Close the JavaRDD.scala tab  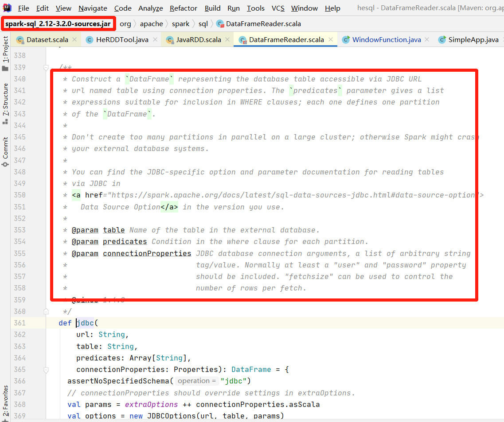[x=227, y=39]
